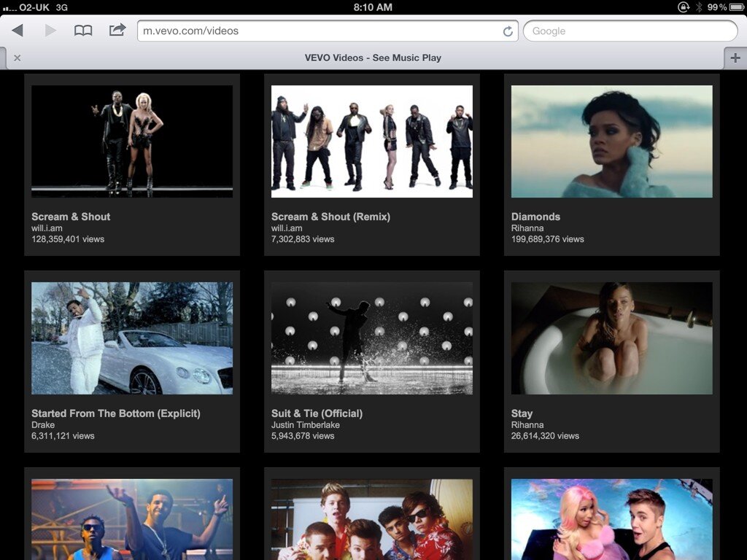Tap the O2-UK carrier label
The width and height of the screenshot is (747, 560).
point(34,7)
